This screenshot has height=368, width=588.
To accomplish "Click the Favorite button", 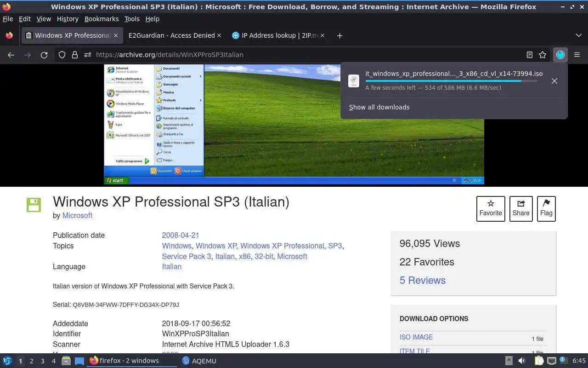I will pyautogui.click(x=491, y=208).
